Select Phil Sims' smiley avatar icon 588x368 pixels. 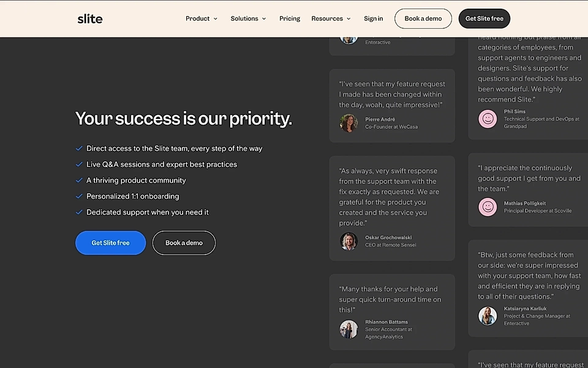click(488, 119)
